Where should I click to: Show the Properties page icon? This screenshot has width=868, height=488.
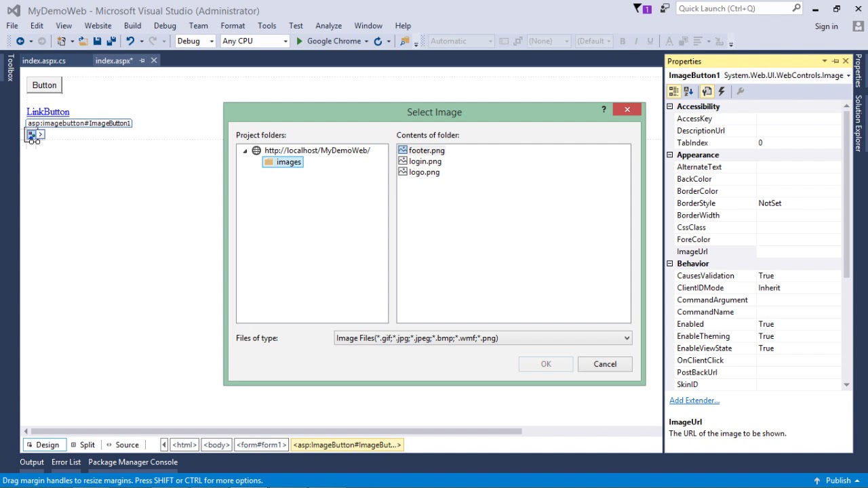(x=707, y=91)
